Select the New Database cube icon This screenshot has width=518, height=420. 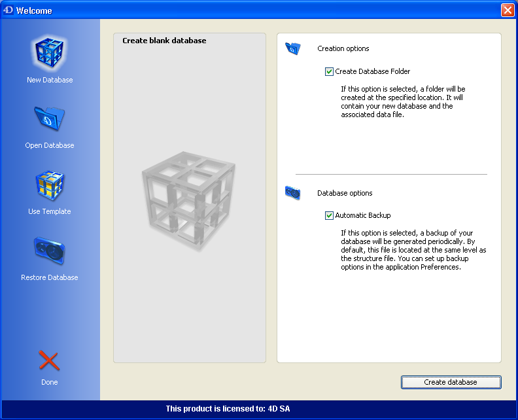(x=50, y=54)
